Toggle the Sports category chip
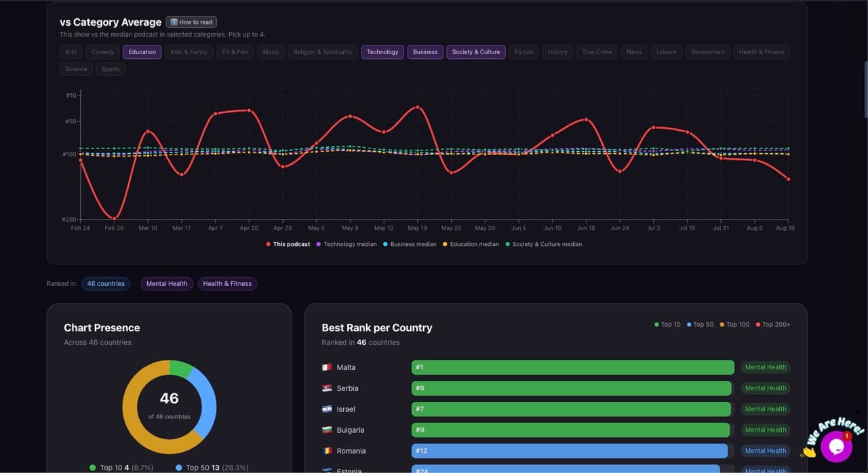Viewport: 868px width, 473px height. [111, 69]
